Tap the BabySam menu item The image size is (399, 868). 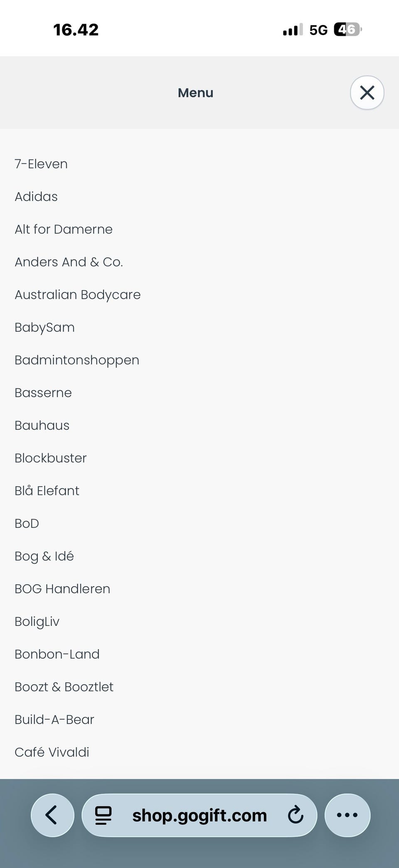coord(44,327)
